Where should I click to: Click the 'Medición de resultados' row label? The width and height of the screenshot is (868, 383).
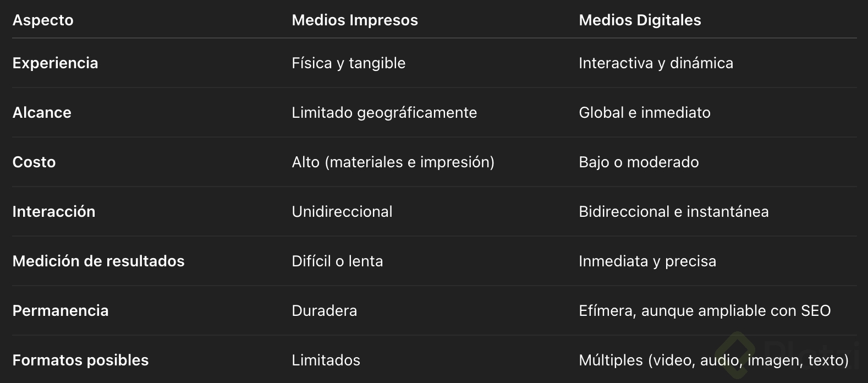click(98, 261)
